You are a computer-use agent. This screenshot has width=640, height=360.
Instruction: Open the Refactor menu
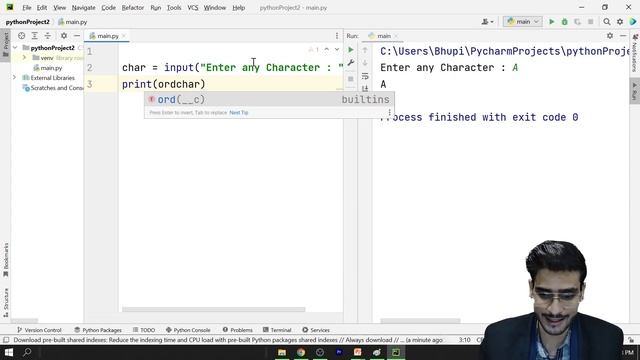click(133, 8)
